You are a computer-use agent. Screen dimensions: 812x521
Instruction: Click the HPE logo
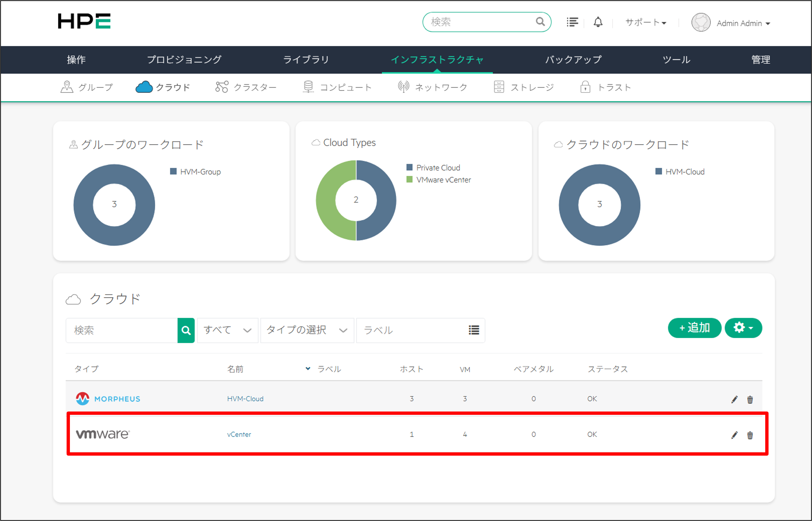point(84,21)
